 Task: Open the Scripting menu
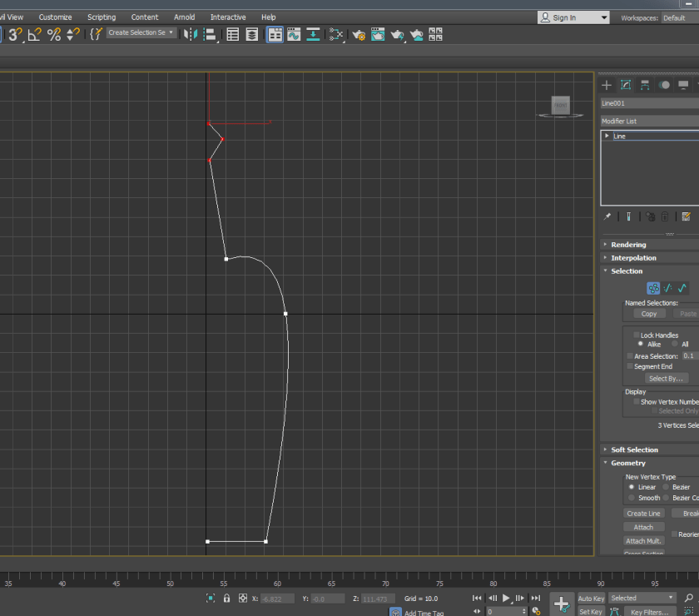[x=102, y=17]
